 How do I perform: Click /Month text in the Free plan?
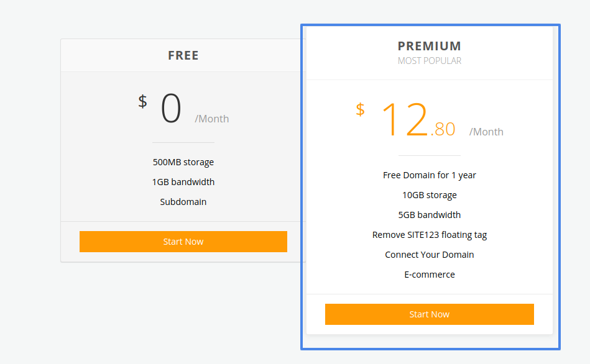(212, 119)
